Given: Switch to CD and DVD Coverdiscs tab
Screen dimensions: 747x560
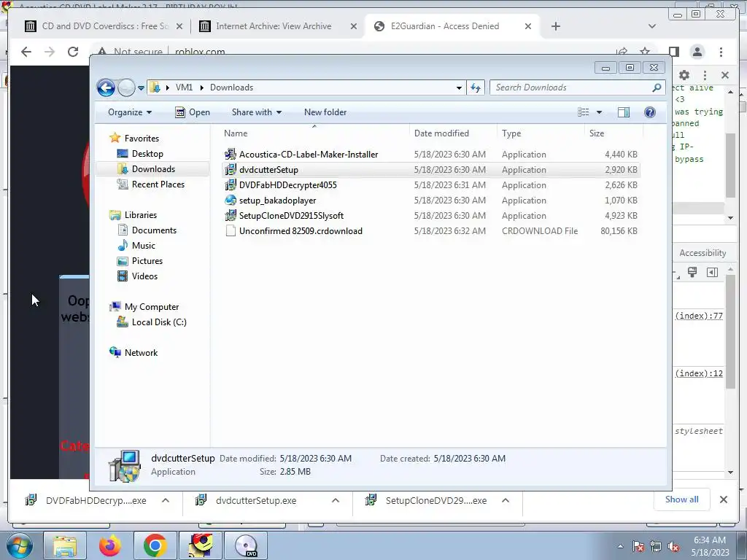Looking at the screenshot, I should pyautogui.click(x=104, y=26).
